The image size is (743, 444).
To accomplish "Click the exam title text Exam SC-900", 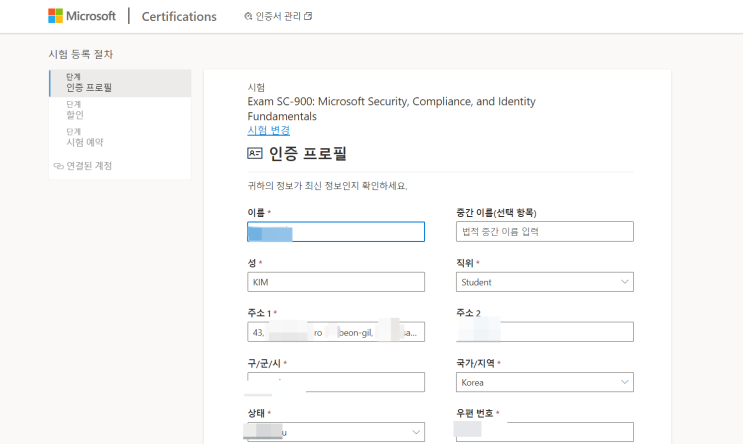I will click(391, 109).
